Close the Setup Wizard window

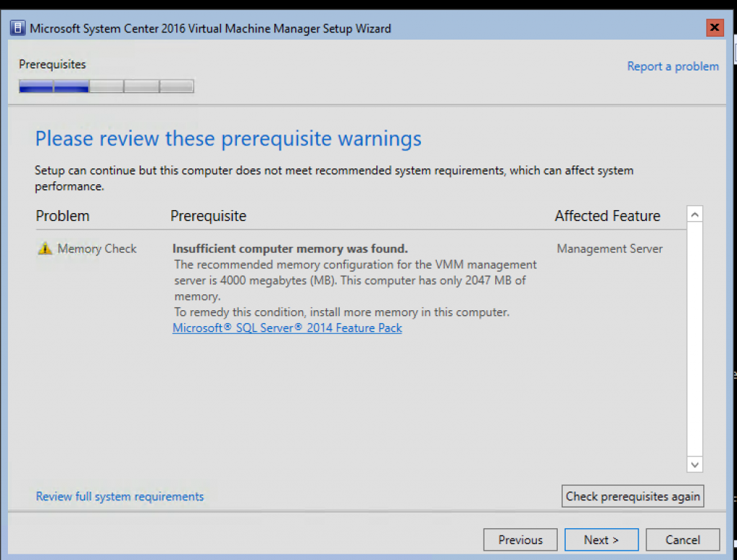pos(715,28)
